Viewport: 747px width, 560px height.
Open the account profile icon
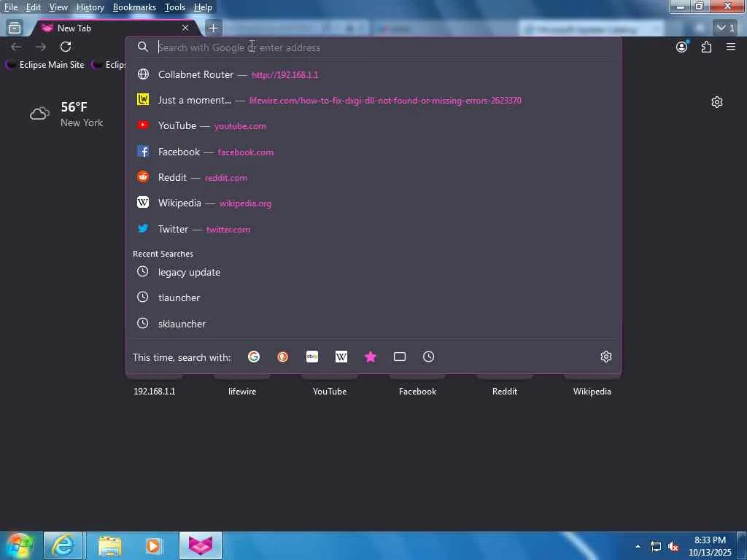click(682, 47)
